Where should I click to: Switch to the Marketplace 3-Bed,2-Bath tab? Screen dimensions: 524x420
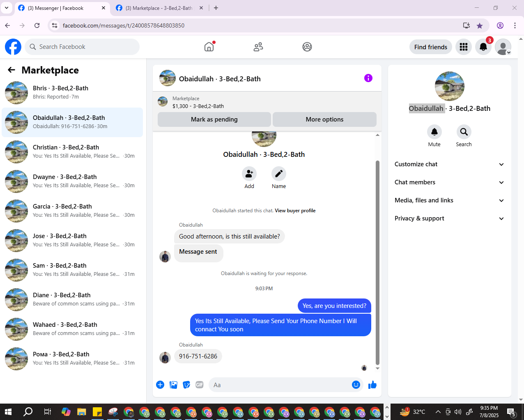159,8
